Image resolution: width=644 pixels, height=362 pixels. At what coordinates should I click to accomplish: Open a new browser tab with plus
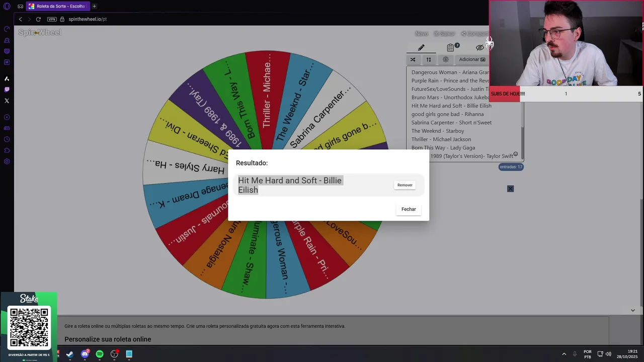click(94, 6)
